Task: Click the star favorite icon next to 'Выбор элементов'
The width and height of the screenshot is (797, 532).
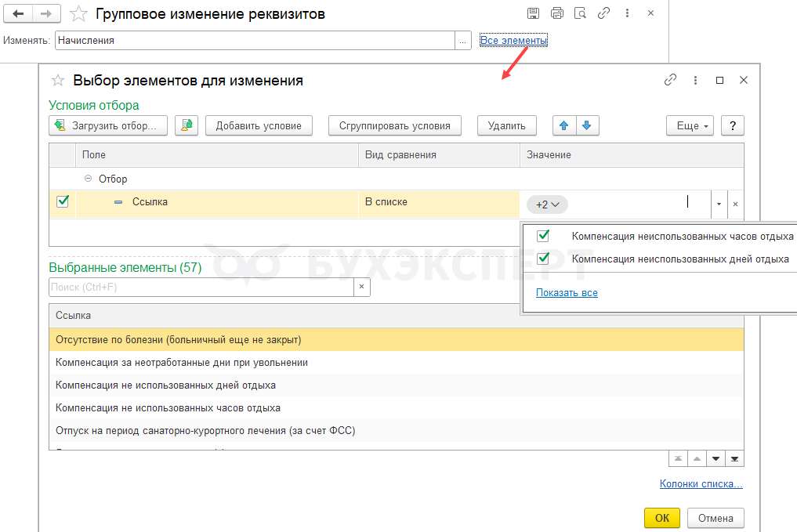Action: click(x=57, y=80)
